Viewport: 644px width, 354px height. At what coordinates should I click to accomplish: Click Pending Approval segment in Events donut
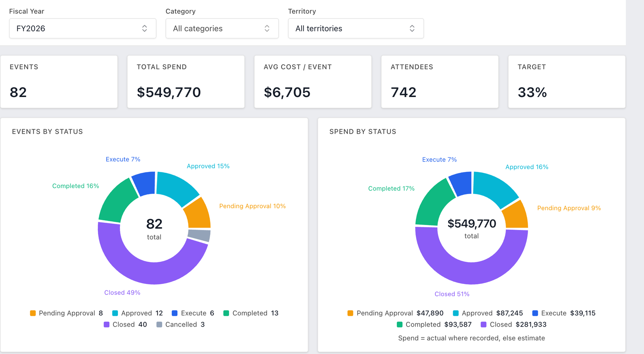(x=198, y=214)
